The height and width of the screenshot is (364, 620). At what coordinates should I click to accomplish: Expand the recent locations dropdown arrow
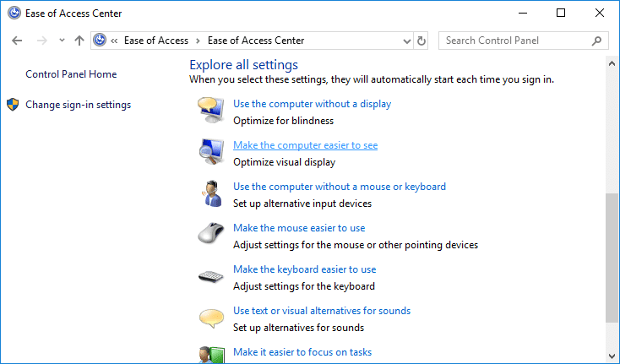61,41
